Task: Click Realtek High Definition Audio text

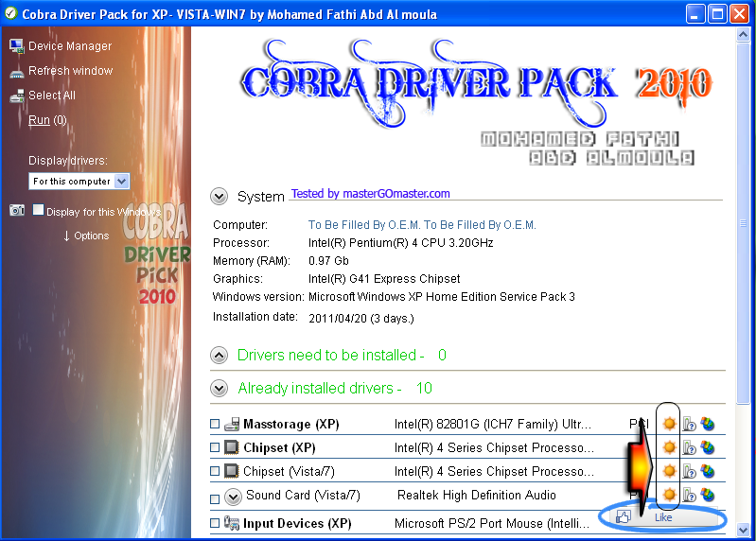Action: [476, 496]
